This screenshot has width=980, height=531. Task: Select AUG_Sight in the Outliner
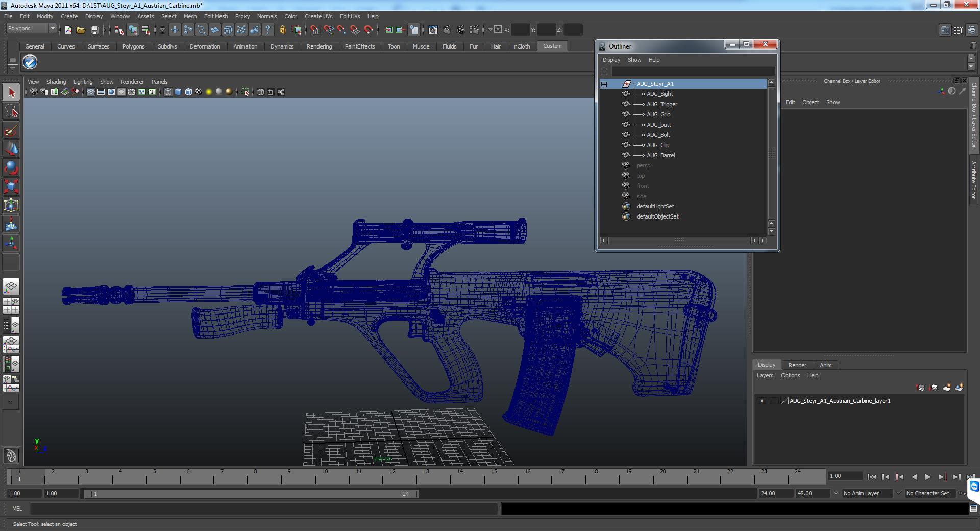coord(660,94)
